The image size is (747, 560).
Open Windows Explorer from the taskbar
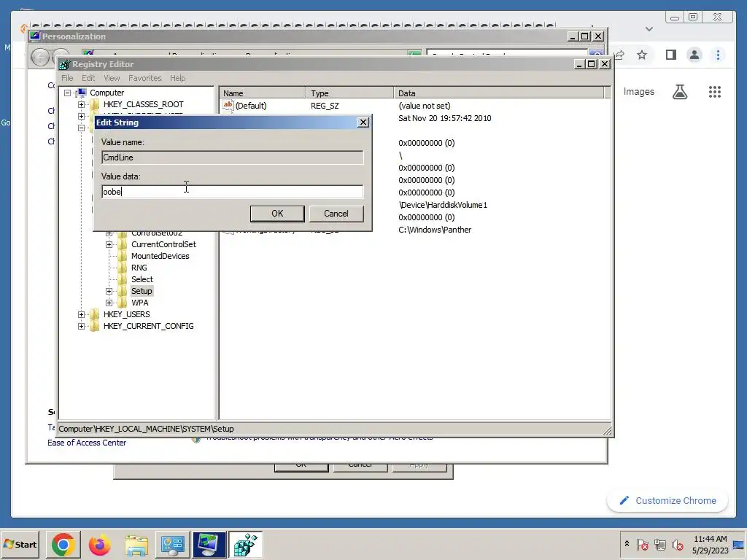pyautogui.click(x=136, y=544)
